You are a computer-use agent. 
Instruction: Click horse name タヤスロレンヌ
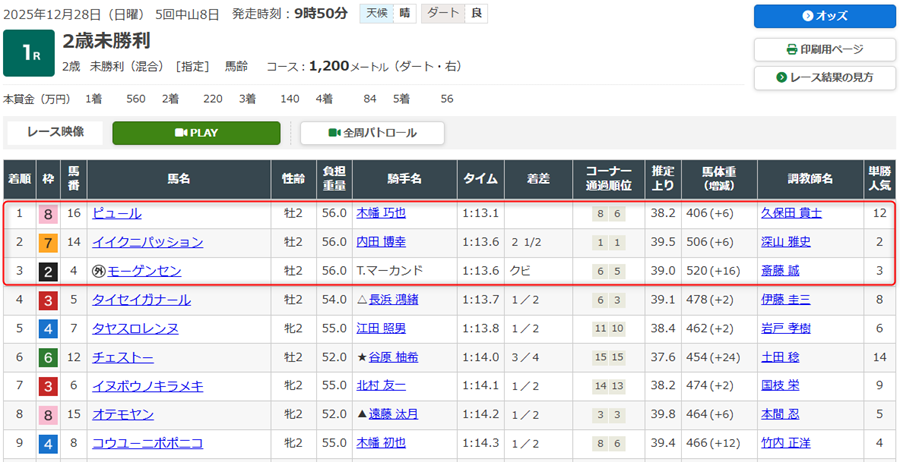click(135, 329)
